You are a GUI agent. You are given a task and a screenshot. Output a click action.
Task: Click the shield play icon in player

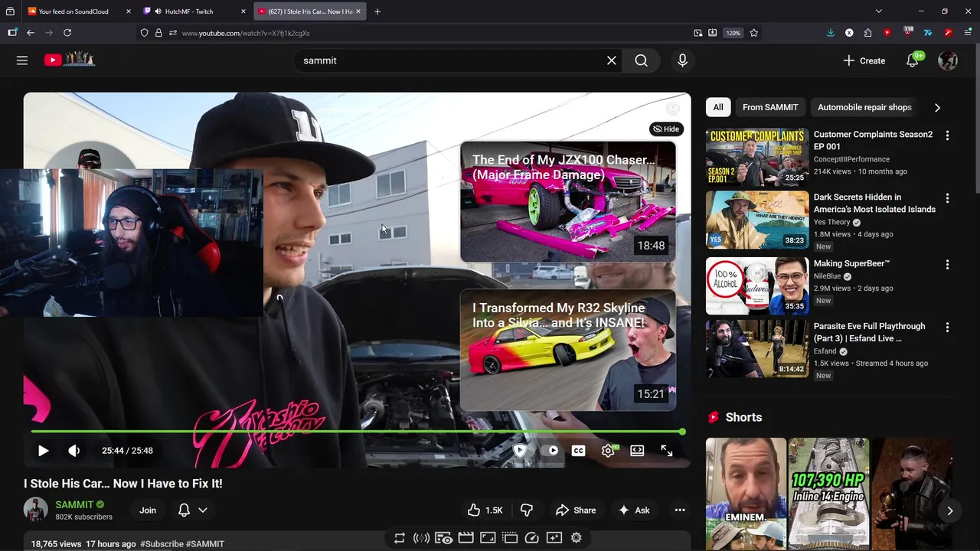click(520, 451)
